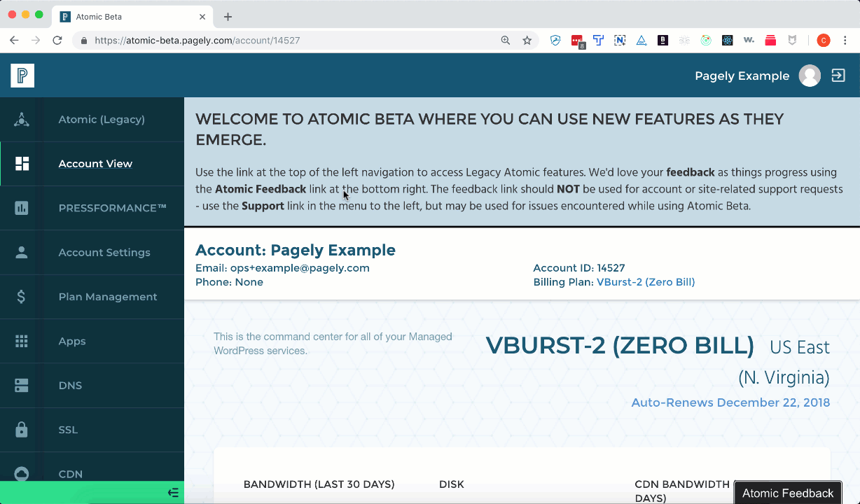Click the Phone: None text

[229, 282]
